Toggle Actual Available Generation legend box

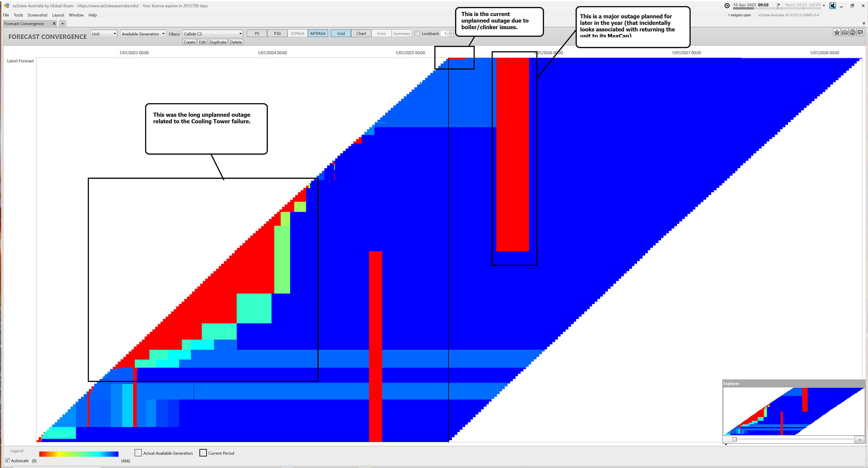point(138,453)
